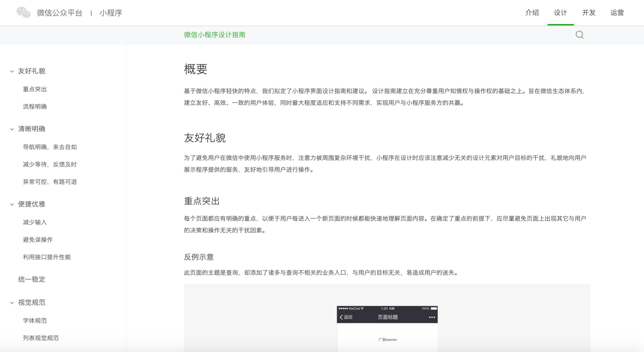
Task: Select the 设计 navigation tab
Action: tap(560, 12)
